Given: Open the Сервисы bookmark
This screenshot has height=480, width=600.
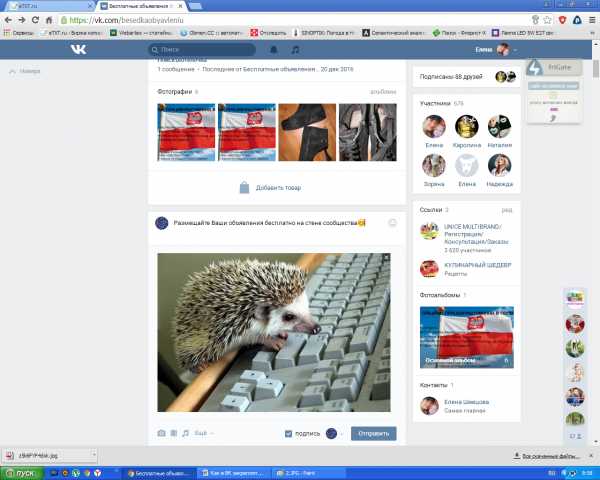Looking at the screenshot, I should [x=19, y=33].
